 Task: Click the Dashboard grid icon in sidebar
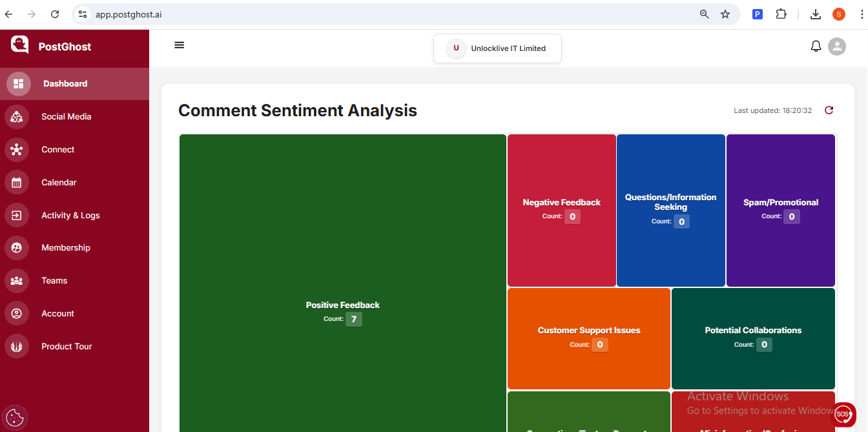click(x=18, y=84)
